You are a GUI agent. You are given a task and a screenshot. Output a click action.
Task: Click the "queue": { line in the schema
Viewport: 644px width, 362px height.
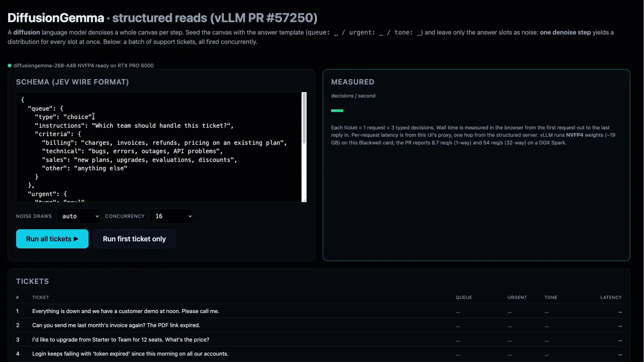(45, 109)
